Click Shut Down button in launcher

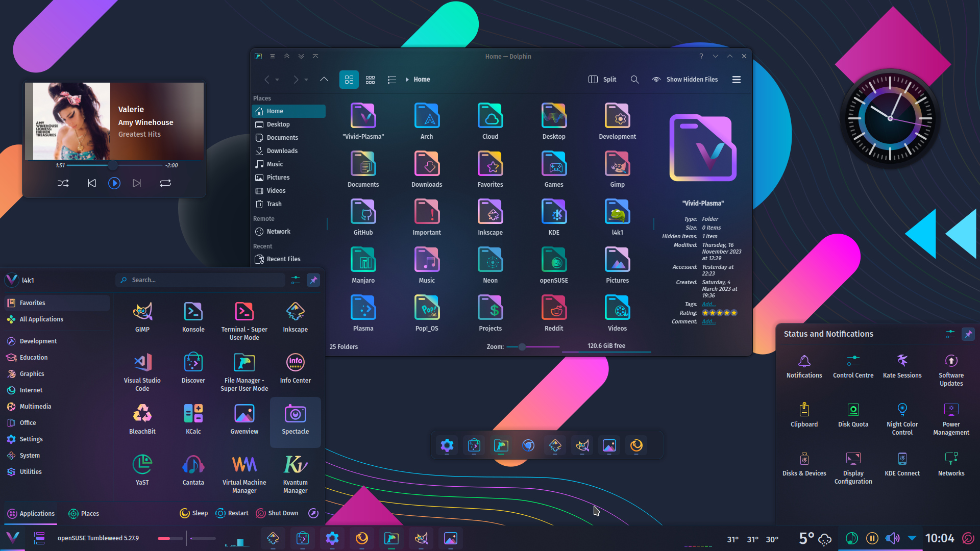(x=277, y=513)
